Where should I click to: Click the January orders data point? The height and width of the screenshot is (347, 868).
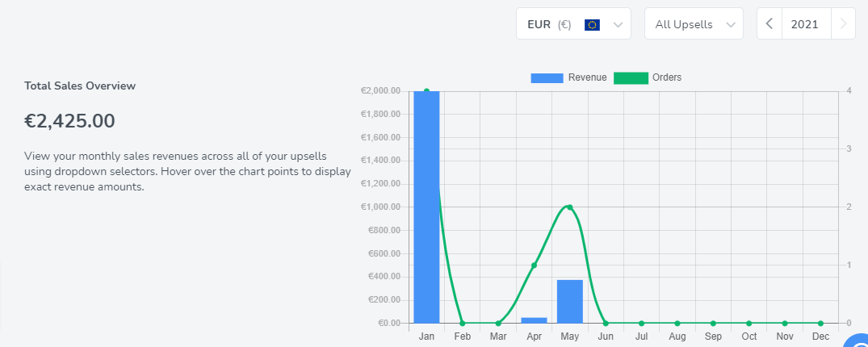pos(427,90)
